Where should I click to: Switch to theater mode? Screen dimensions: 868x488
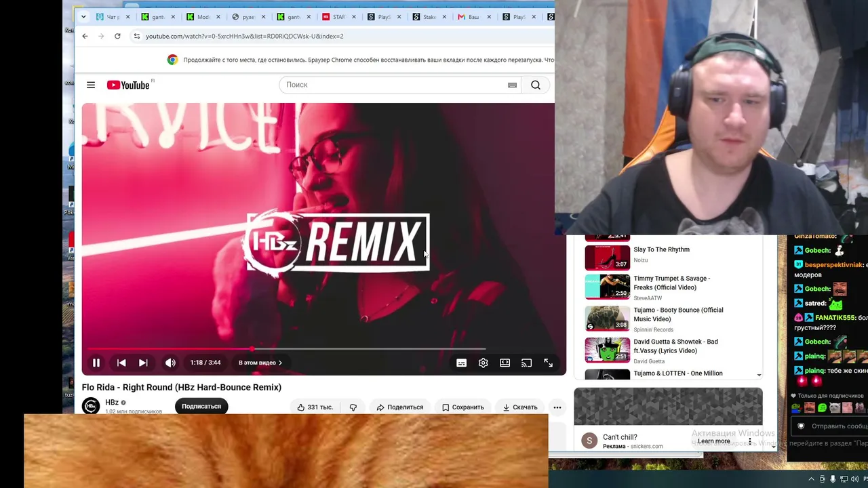(x=505, y=363)
